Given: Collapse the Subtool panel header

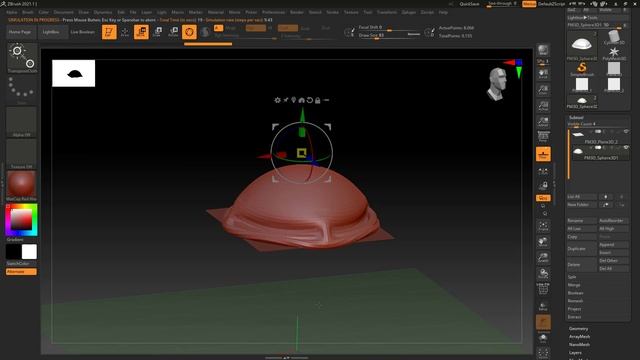Looking at the screenshot, I should 576,118.
